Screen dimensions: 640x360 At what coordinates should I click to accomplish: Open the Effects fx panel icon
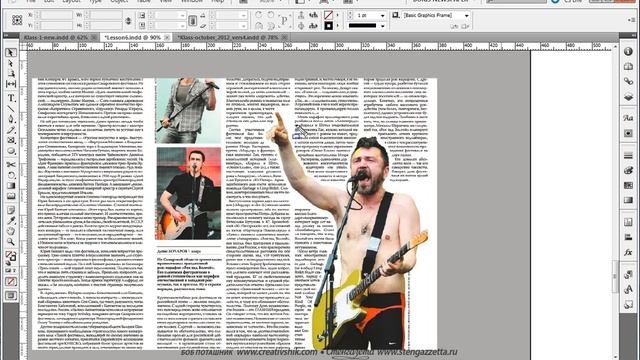pos(628,252)
